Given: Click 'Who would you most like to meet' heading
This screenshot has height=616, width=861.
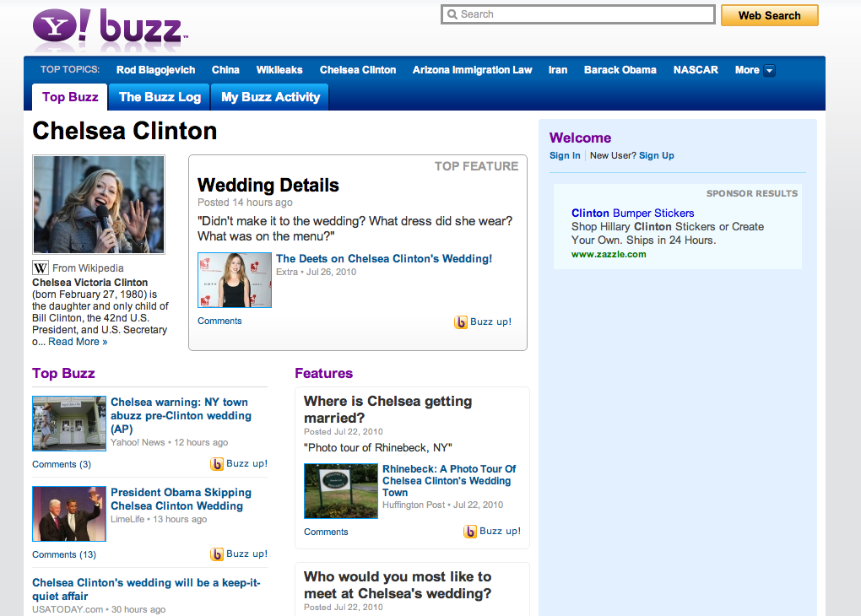Looking at the screenshot, I should [x=398, y=585].
